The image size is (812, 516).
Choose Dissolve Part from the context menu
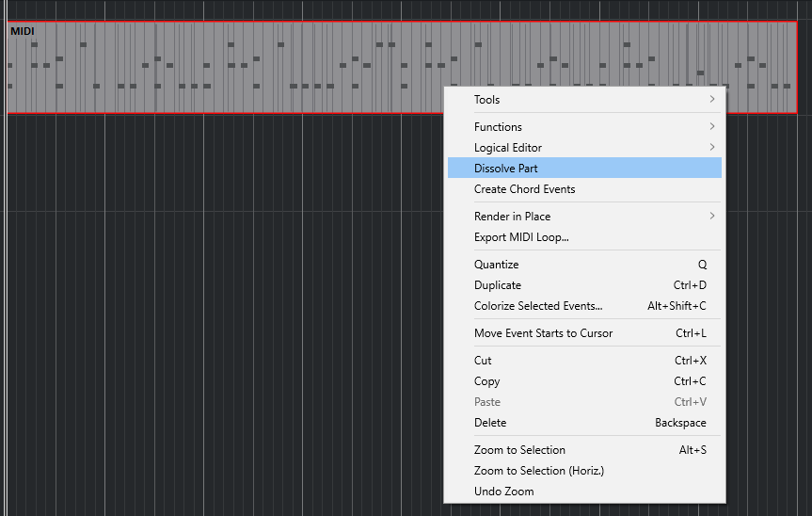coord(506,169)
